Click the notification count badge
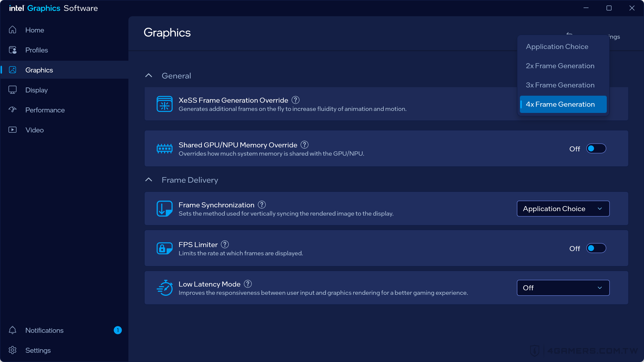This screenshot has height=362, width=644. 117,330
